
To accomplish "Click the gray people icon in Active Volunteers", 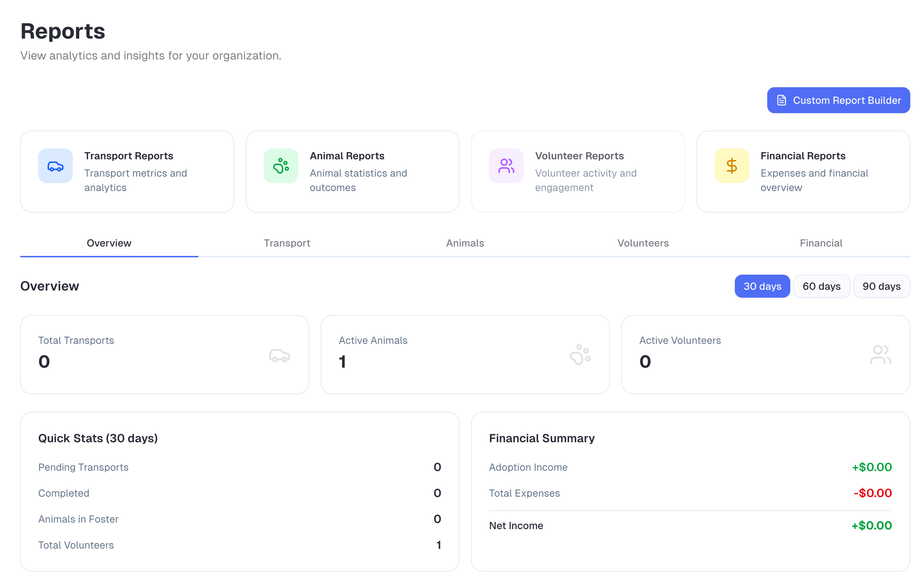I will pyautogui.click(x=880, y=355).
